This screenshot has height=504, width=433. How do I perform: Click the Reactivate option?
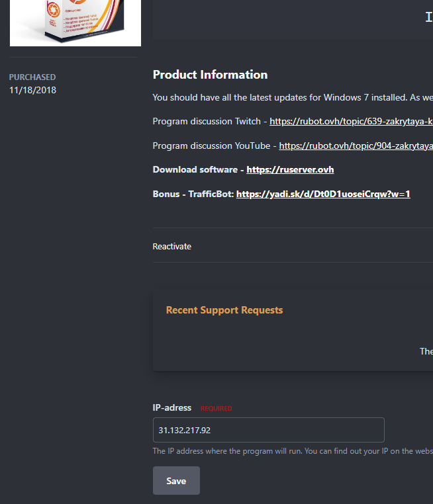click(x=172, y=246)
